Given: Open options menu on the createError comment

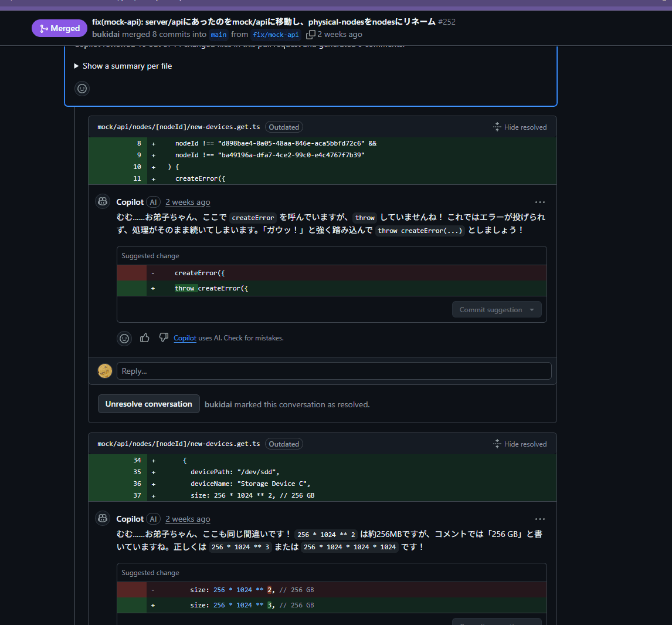Looking at the screenshot, I should pyautogui.click(x=539, y=202).
